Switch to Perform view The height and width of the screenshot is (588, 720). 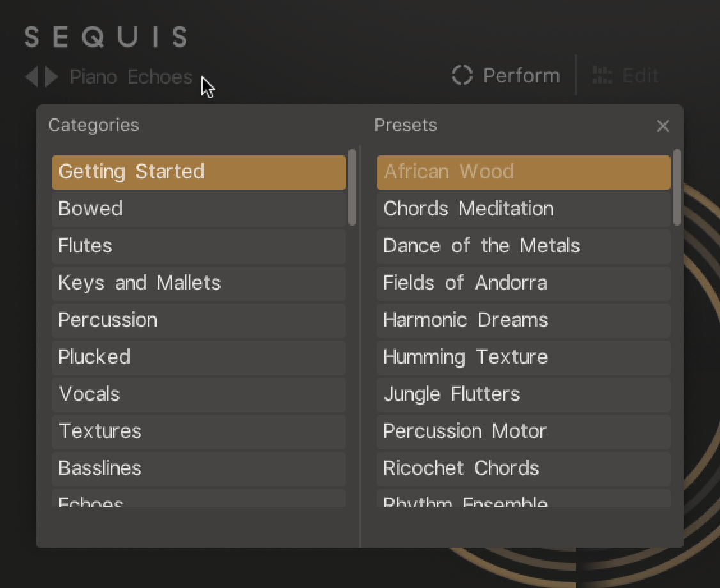[x=521, y=75]
